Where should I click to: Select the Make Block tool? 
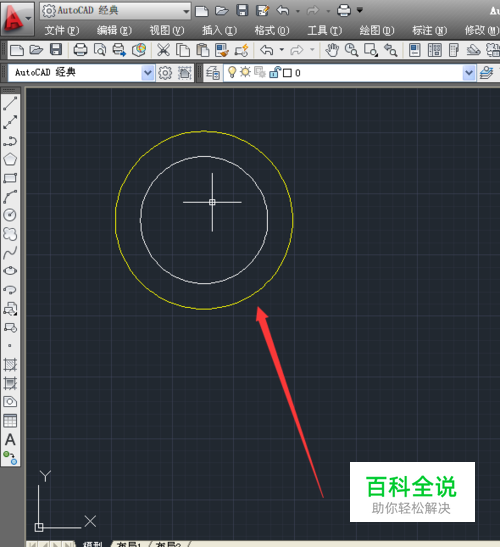[10, 328]
